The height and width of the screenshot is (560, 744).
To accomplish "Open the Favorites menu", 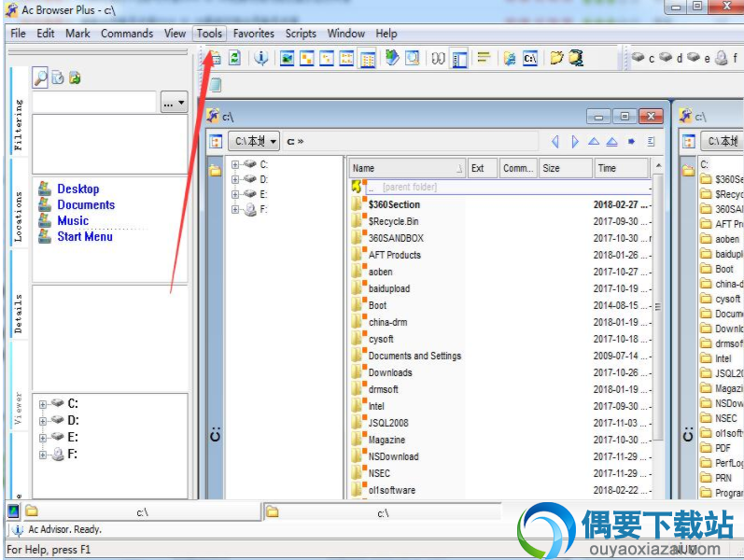I will click(253, 34).
